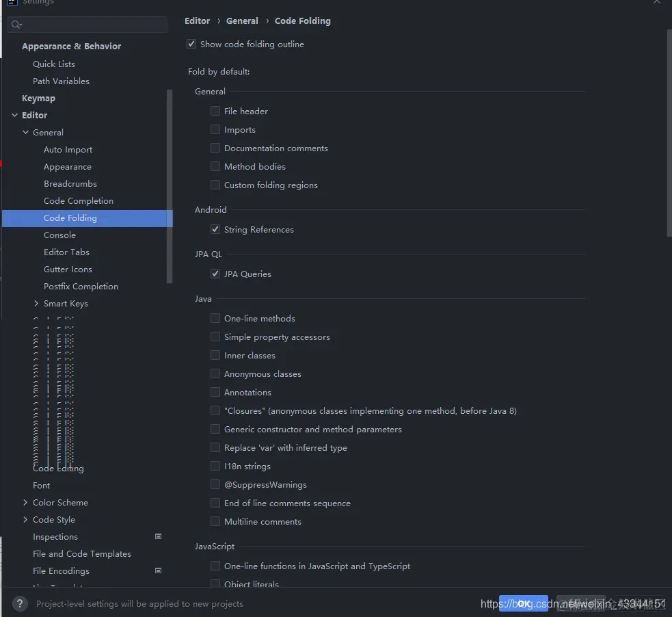
Task: Expand the Smart Keys node
Action: click(36, 303)
